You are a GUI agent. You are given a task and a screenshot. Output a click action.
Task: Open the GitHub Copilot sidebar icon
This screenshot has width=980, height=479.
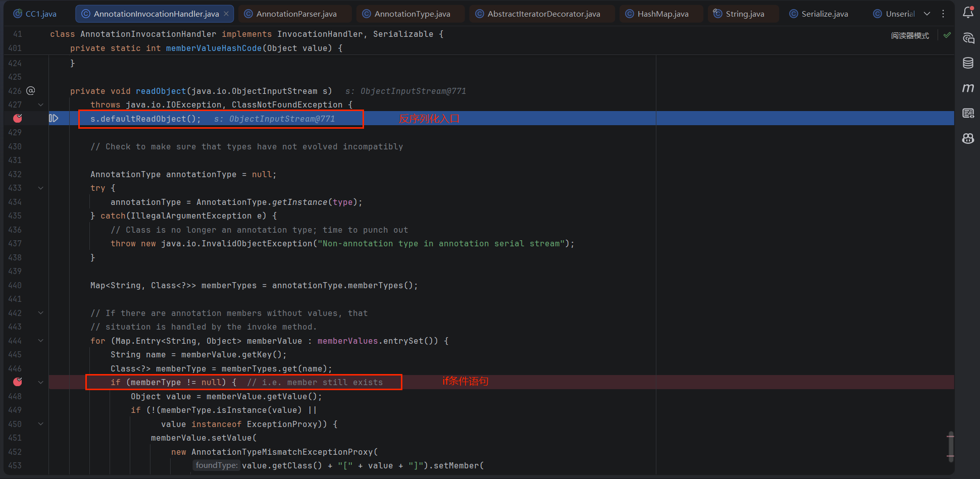968,138
